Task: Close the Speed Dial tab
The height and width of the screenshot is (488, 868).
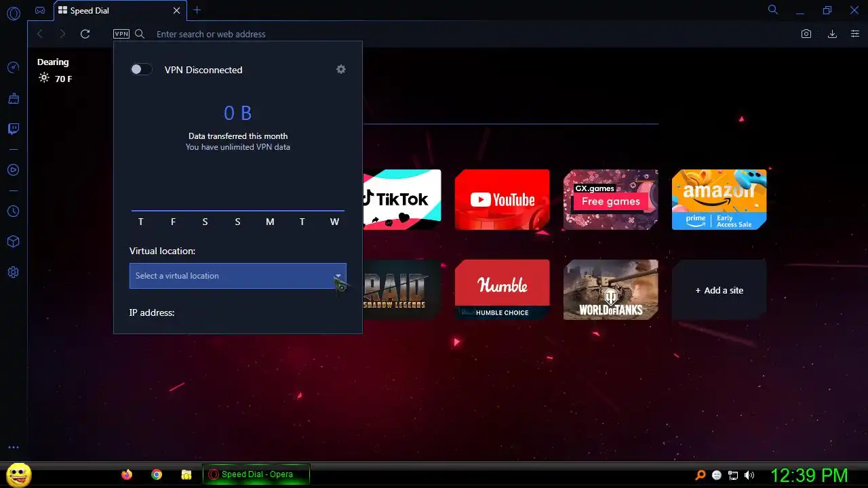Action: point(177,10)
